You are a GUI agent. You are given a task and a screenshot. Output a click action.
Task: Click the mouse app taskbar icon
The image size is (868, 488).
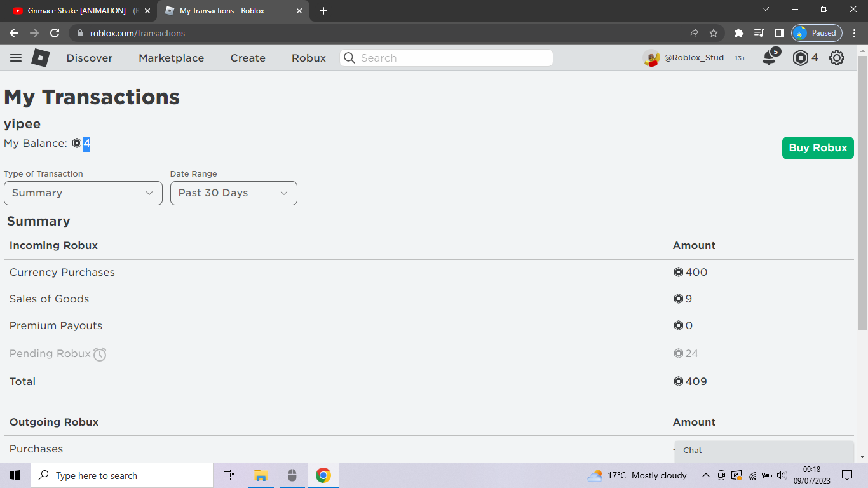pyautogui.click(x=292, y=475)
